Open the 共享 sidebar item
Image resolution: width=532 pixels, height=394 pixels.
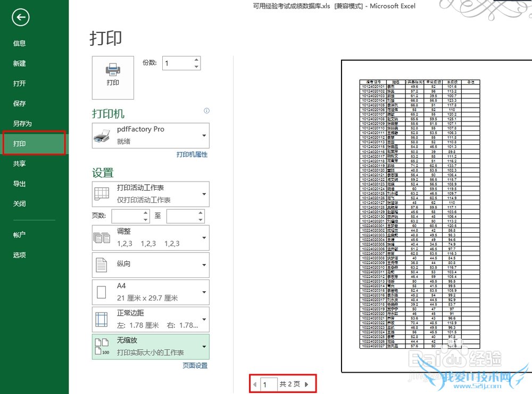tap(19, 163)
